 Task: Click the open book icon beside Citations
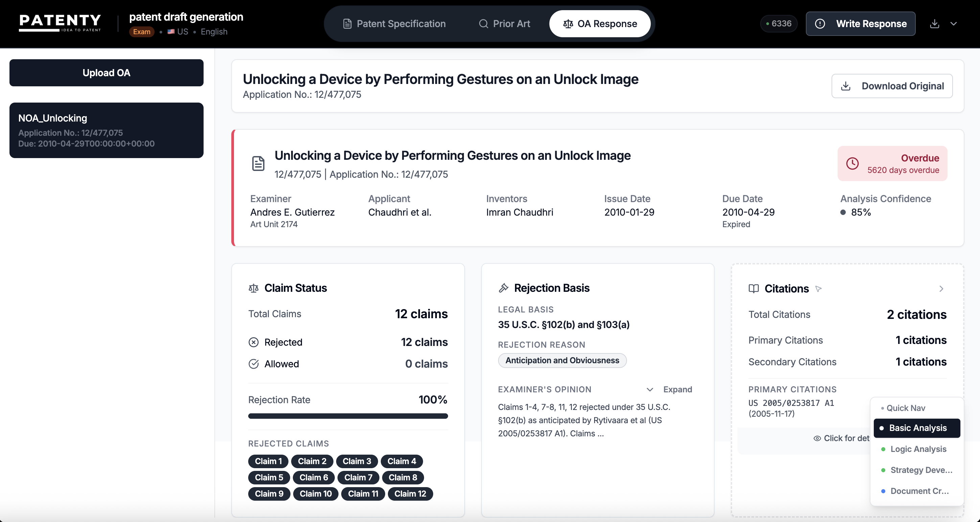click(x=753, y=289)
